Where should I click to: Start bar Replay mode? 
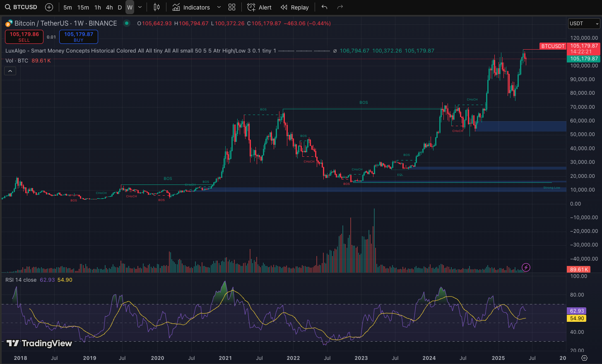pyautogui.click(x=295, y=7)
